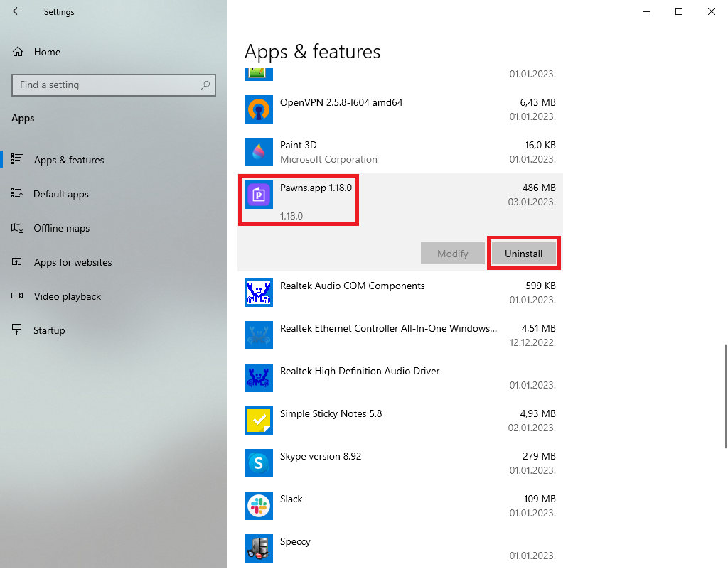The image size is (728, 569).
Task: Click the Offline maps sidebar icon
Action: 17,228
